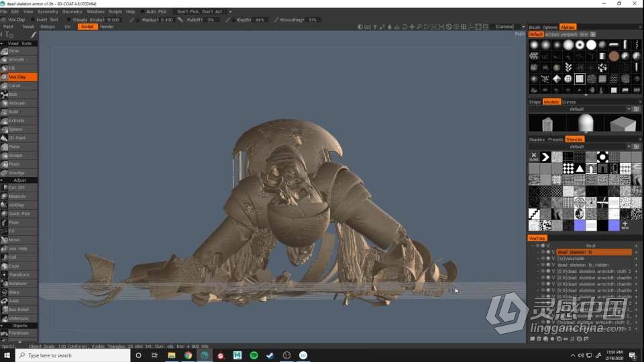The height and width of the screenshot is (362, 644).
Task: Switch to the Paint room tab
Action: (8, 27)
